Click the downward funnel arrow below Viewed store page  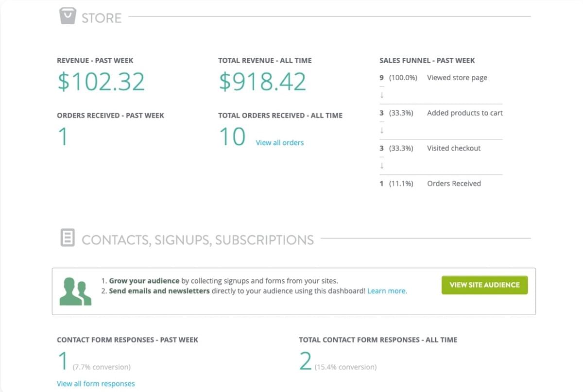pyautogui.click(x=382, y=95)
